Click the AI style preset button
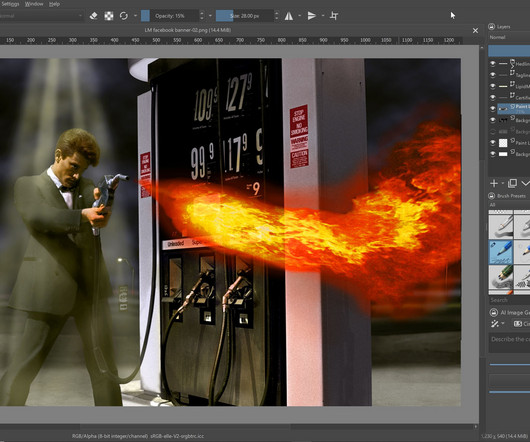This screenshot has height=442, width=530. pyautogui.click(x=521, y=324)
